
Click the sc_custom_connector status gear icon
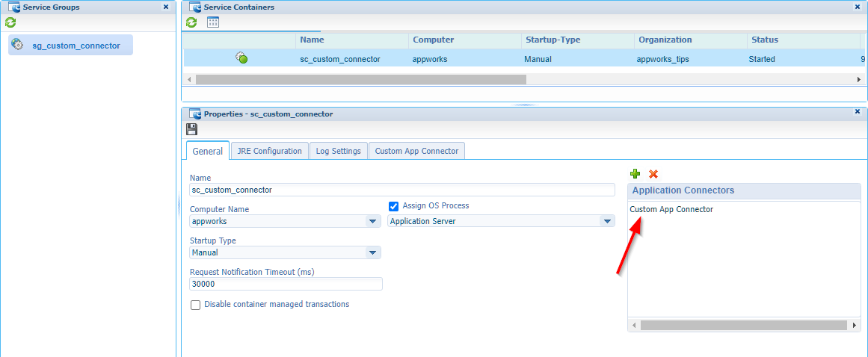click(241, 58)
